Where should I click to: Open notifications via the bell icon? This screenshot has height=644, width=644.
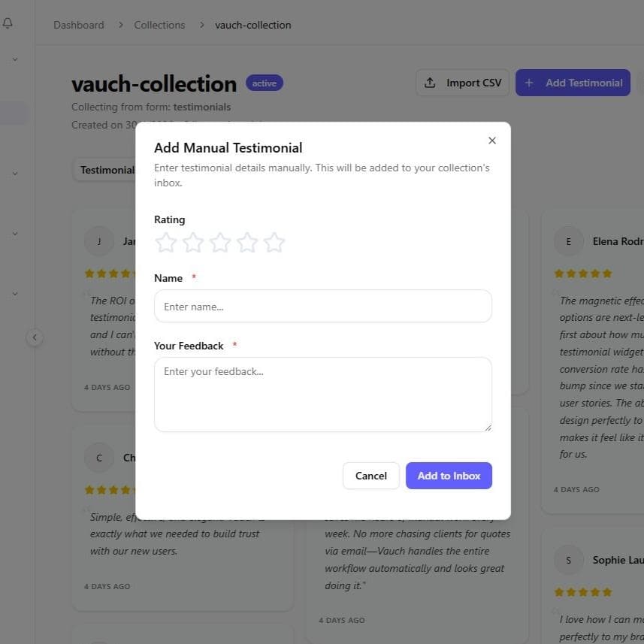click(8, 23)
